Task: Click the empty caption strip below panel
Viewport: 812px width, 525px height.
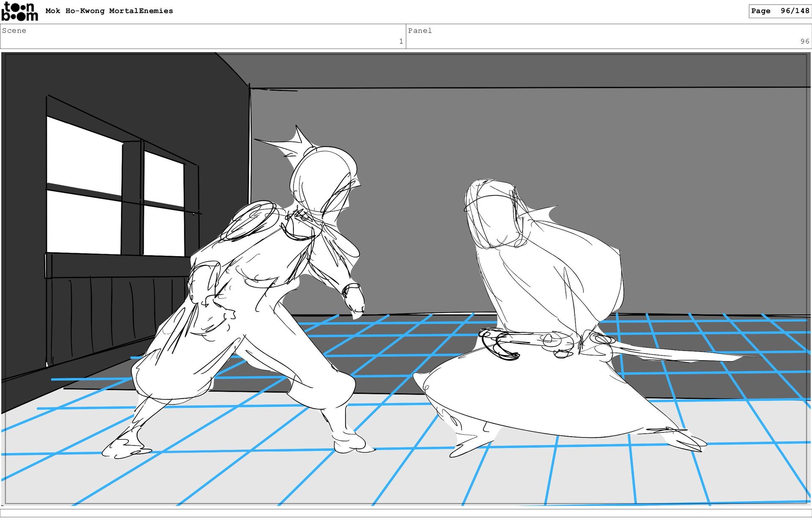Action: pyautogui.click(x=406, y=513)
